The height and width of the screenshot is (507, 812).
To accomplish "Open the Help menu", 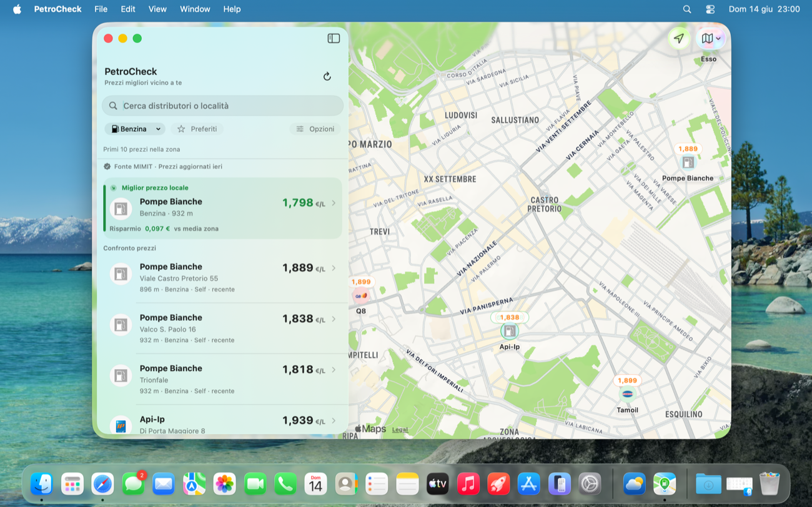I will click(232, 9).
